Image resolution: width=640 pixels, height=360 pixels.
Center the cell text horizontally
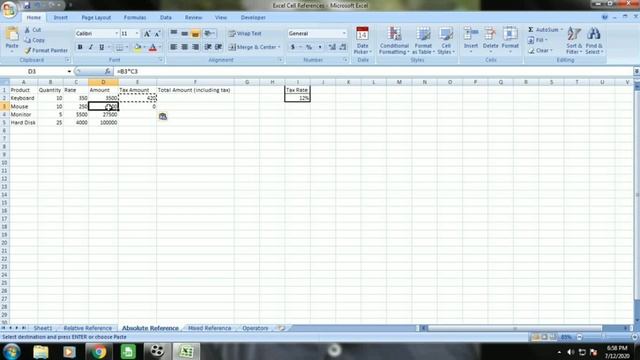point(184,47)
